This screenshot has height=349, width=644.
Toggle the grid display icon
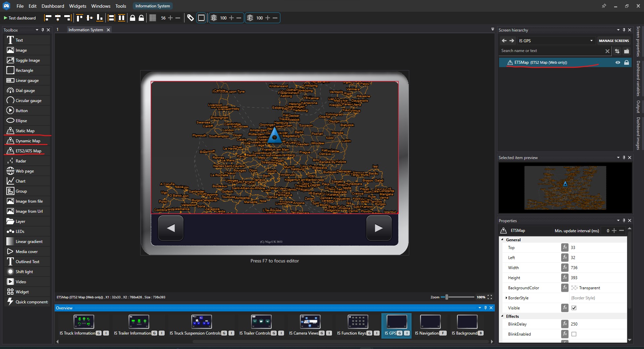click(153, 18)
